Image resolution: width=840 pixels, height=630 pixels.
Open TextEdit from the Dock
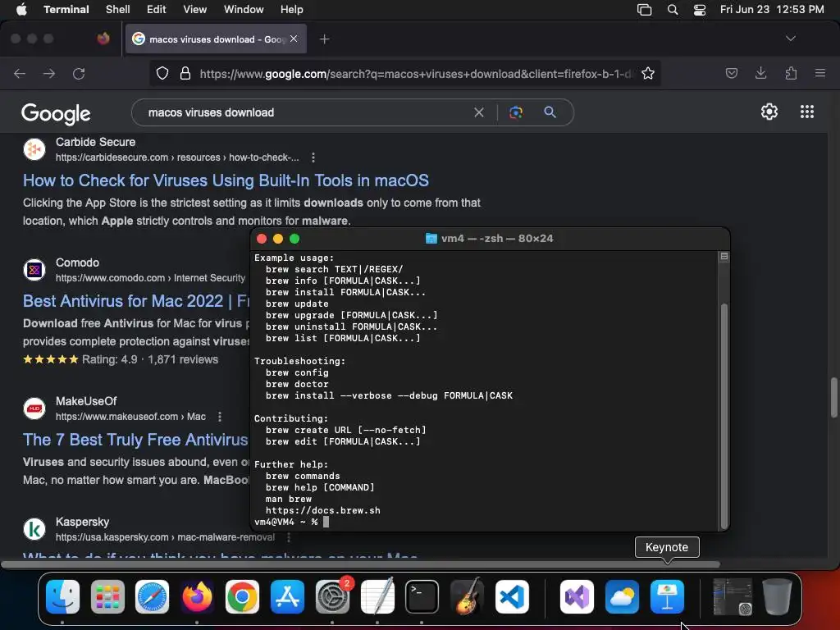tap(377, 596)
